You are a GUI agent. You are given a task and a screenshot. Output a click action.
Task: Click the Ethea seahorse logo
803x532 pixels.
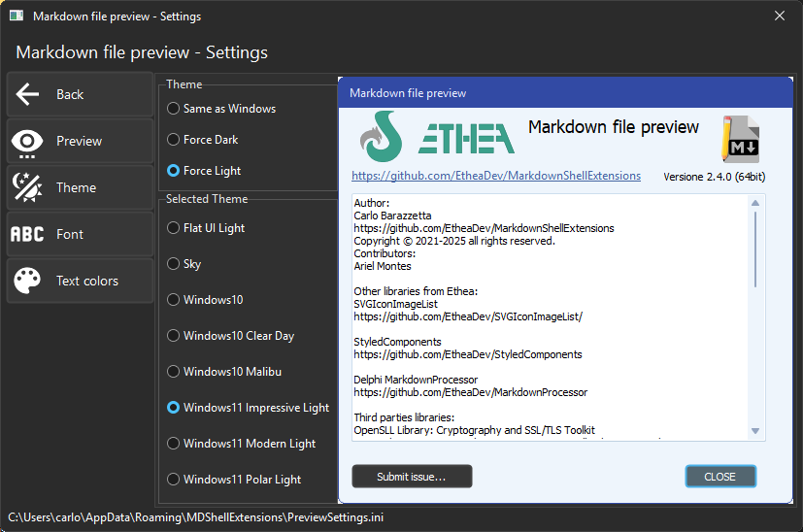pos(381,137)
